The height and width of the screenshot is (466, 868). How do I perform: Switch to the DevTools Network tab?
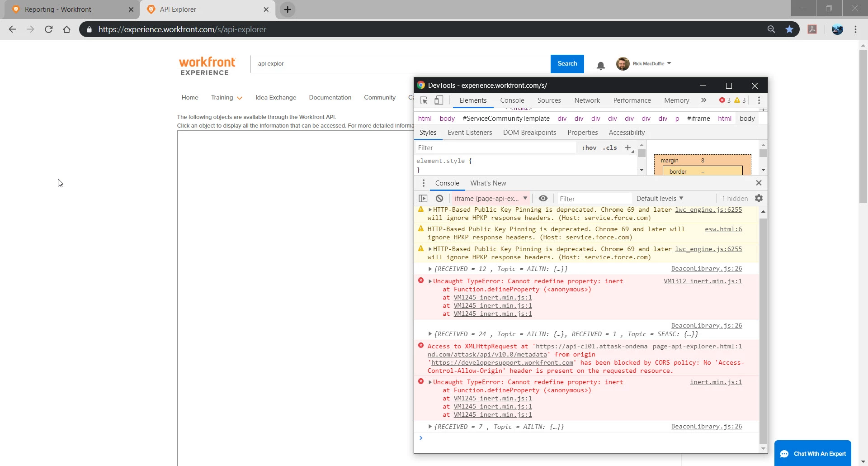(587, 100)
